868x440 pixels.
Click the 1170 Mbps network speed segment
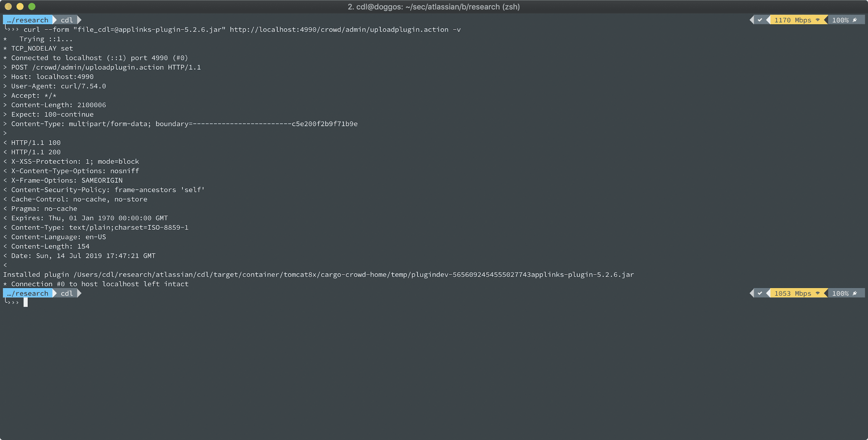tap(793, 20)
